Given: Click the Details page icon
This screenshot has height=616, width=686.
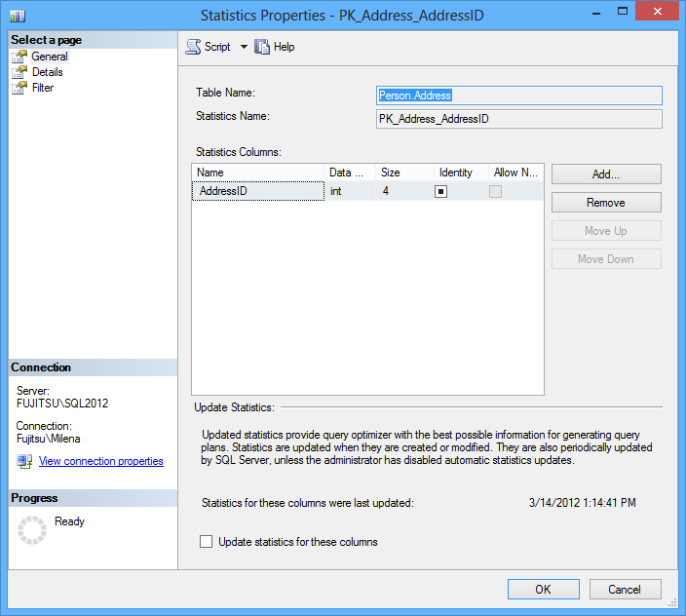Looking at the screenshot, I should click(19, 72).
